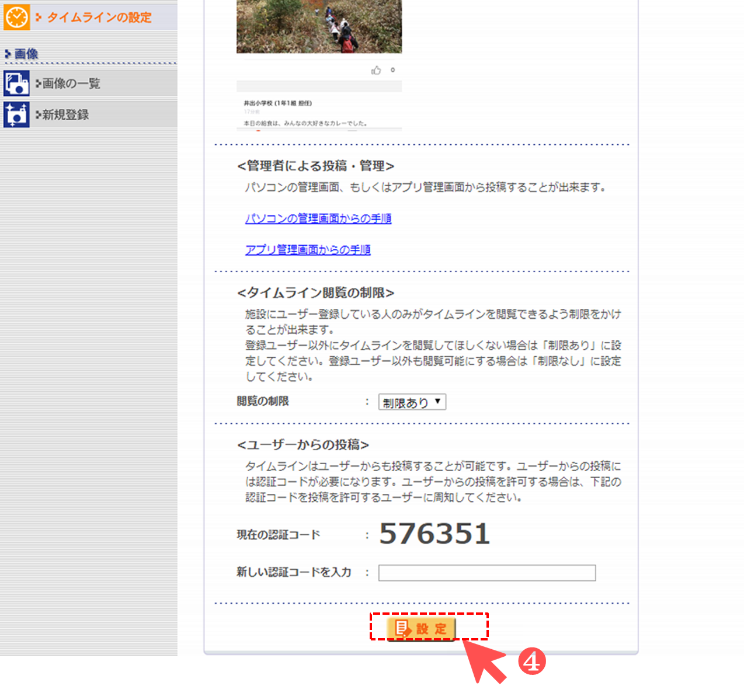Open the タイムラインの設定 menu item
Screen dimensions: 744x700
99,18
